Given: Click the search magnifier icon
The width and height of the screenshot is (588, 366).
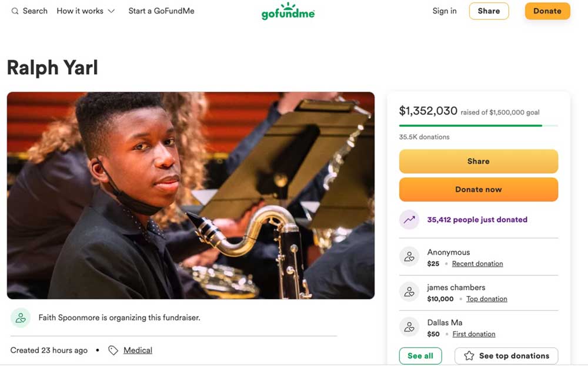Looking at the screenshot, I should coord(15,11).
